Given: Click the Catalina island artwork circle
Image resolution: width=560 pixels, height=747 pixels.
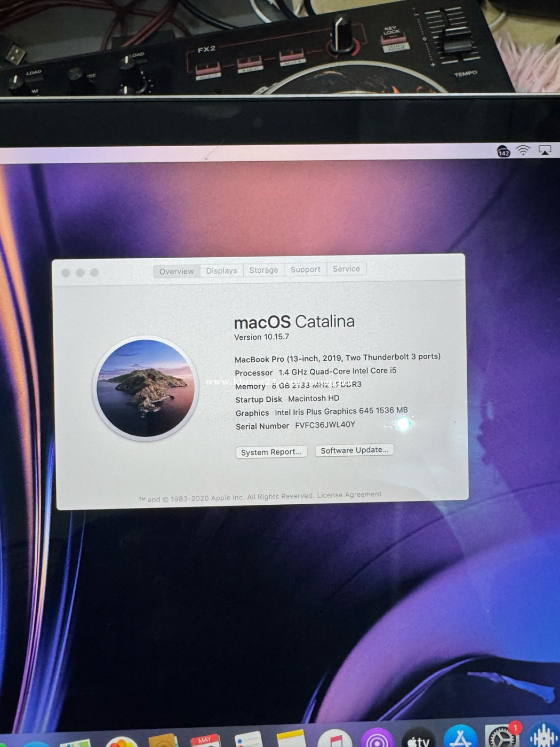Looking at the screenshot, I should pos(146,388).
